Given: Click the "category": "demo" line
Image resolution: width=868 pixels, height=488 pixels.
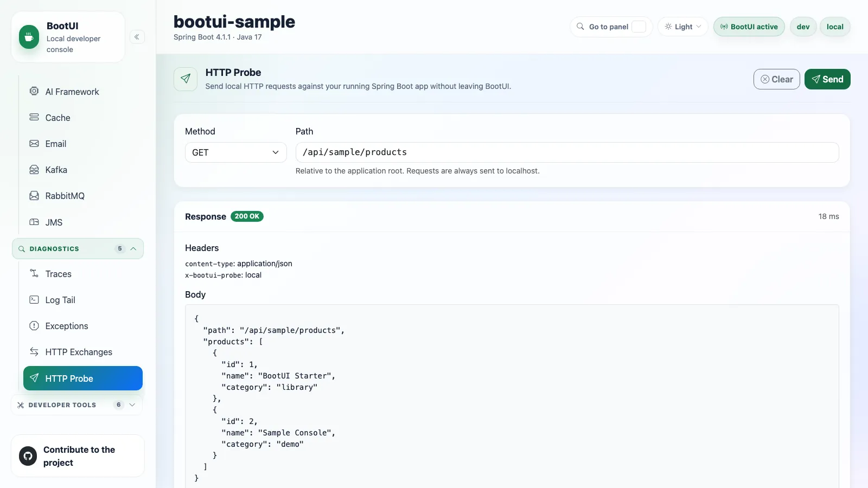Looking at the screenshot, I should (263, 444).
